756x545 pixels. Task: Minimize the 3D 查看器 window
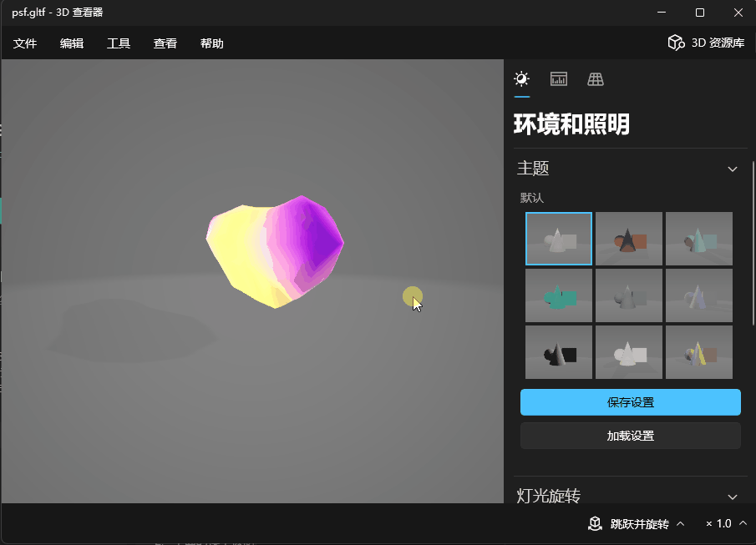[x=662, y=13]
